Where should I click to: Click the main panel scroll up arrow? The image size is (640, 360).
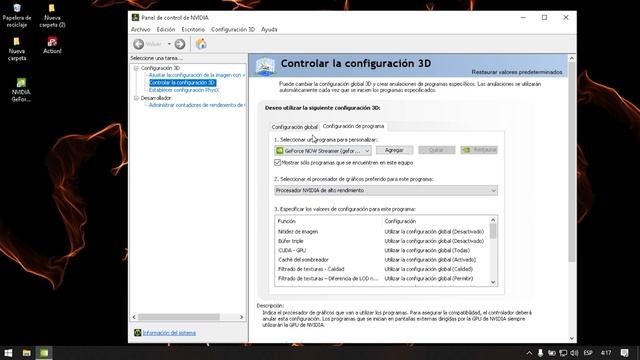click(x=572, y=58)
